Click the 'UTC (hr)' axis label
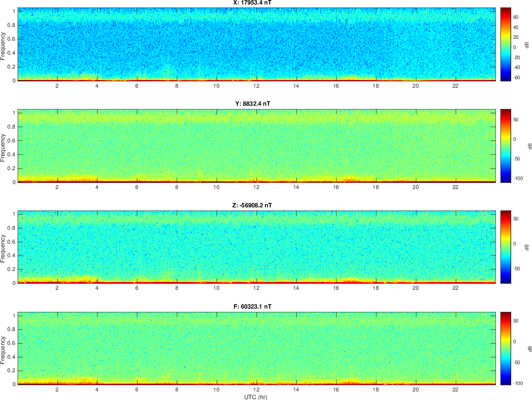Screen dimensions: 532x400 tap(256, 397)
